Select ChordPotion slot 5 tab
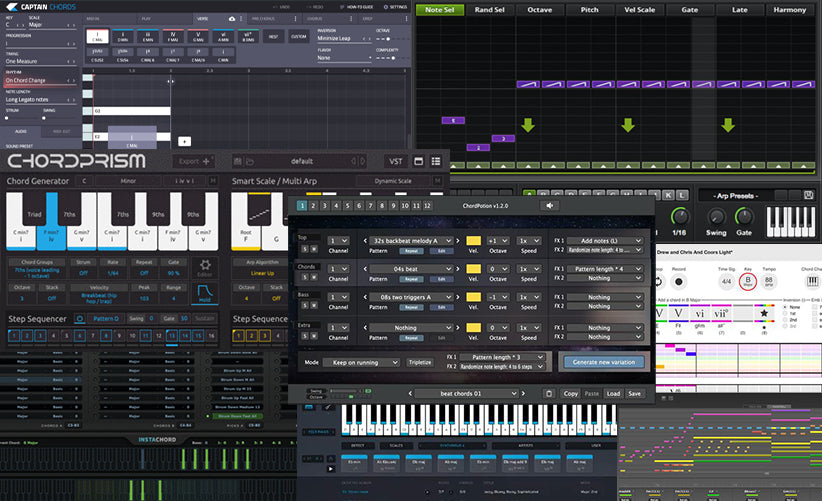Screen dimensions: 822x501 (348, 206)
